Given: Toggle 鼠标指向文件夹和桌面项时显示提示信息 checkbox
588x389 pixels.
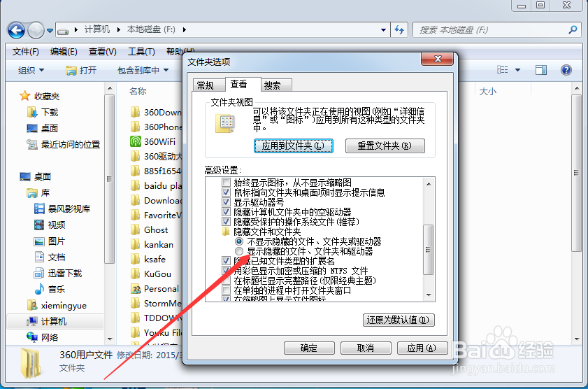Looking at the screenshot, I should pyautogui.click(x=226, y=192).
